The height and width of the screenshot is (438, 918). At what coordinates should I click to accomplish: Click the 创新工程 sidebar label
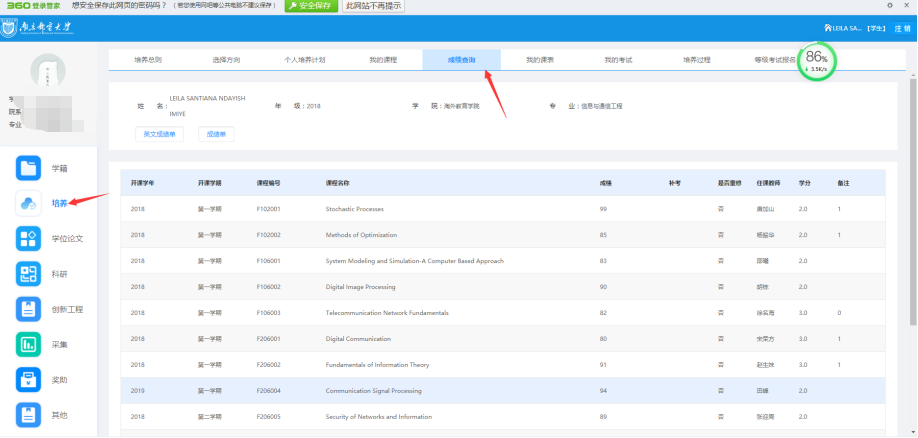coord(67,309)
